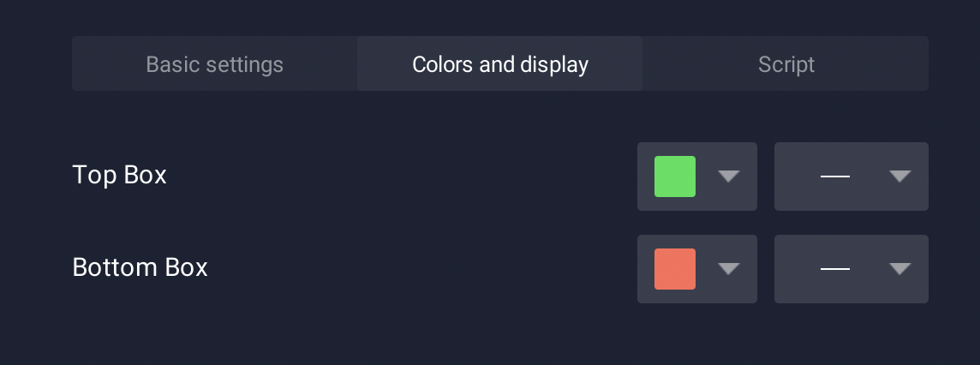Image resolution: width=980 pixels, height=365 pixels.
Task: Click the Top Box solid line preview
Action: (835, 177)
